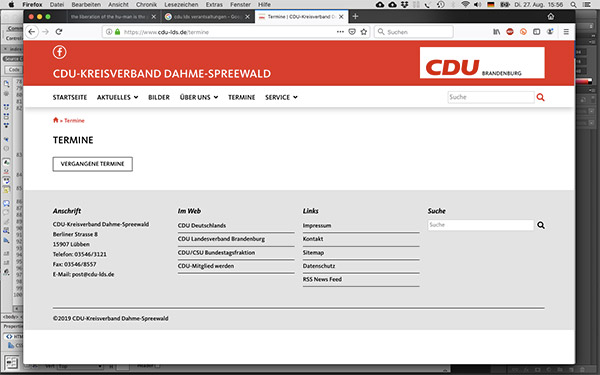Expand the Service dropdown menu
This screenshot has height=375, width=600.
coord(281,97)
